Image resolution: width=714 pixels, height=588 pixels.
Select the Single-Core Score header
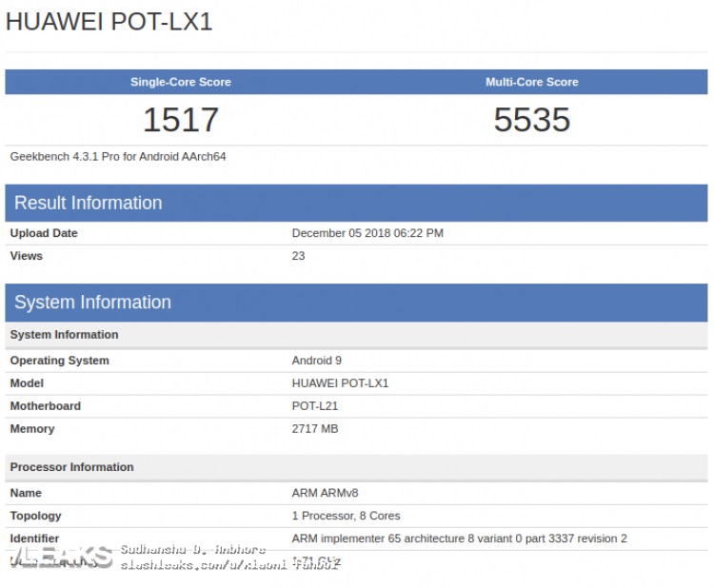[180, 82]
